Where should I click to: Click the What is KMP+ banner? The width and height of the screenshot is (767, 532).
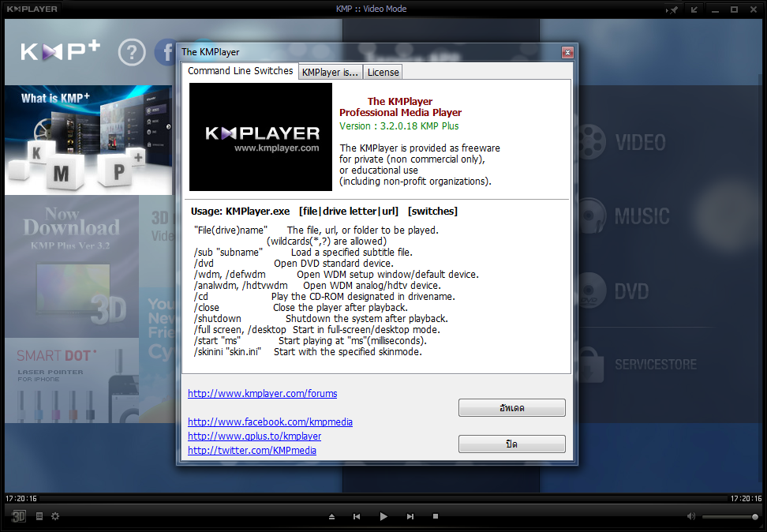point(88,140)
